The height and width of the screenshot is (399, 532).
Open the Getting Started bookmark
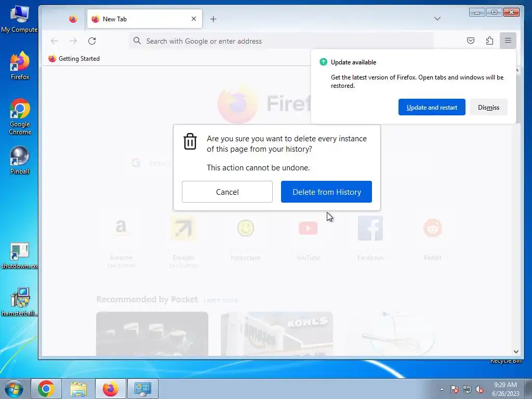click(74, 58)
